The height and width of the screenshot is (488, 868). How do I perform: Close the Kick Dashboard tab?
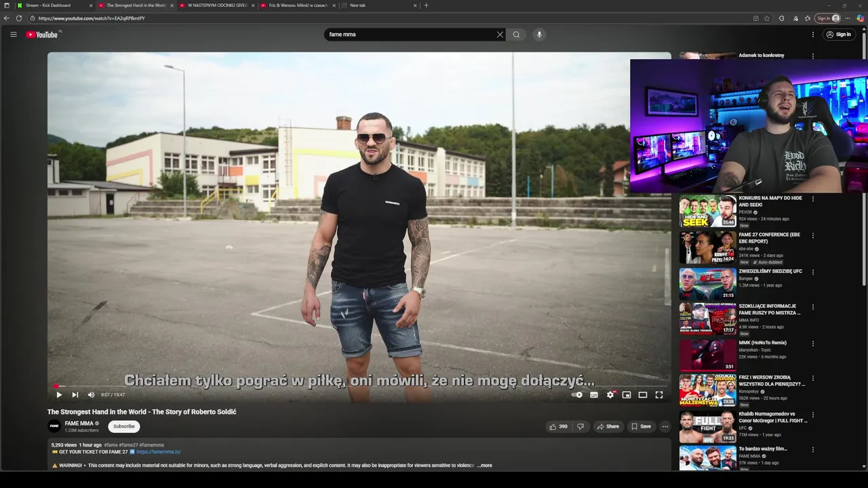coord(91,5)
